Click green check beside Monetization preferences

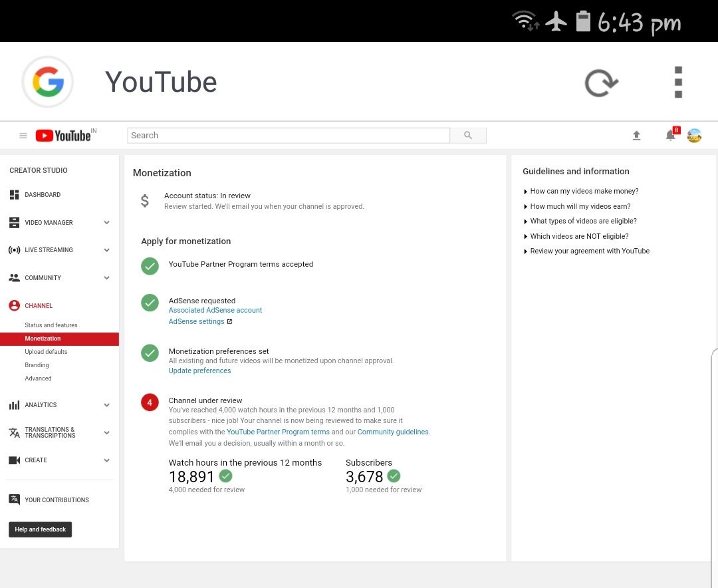pyautogui.click(x=150, y=353)
